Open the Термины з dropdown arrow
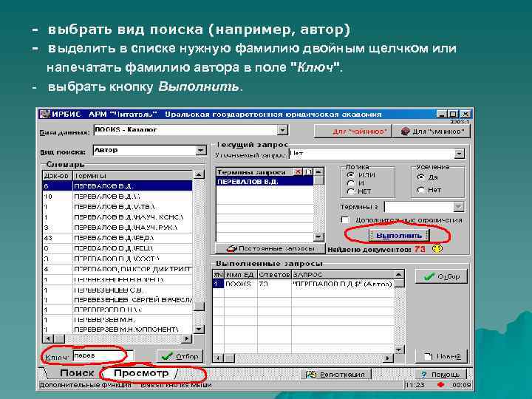This screenshot has width=532, height=399. coord(458,206)
